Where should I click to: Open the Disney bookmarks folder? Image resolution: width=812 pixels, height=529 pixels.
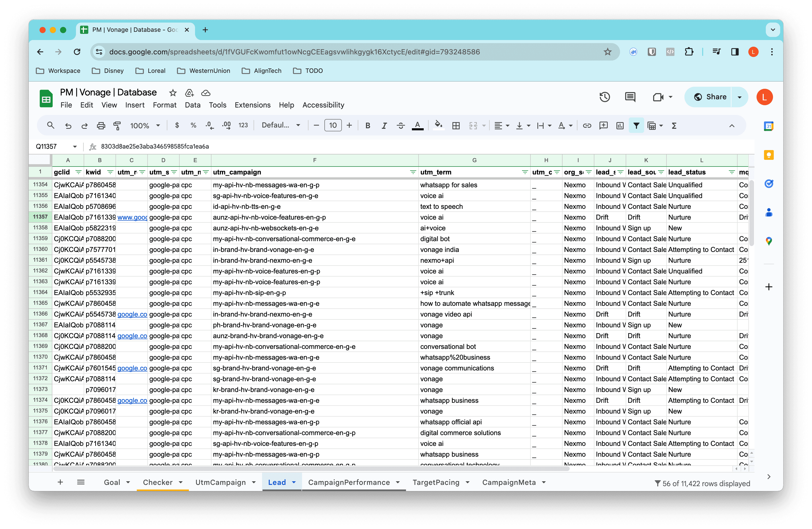click(x=108, y=71)
